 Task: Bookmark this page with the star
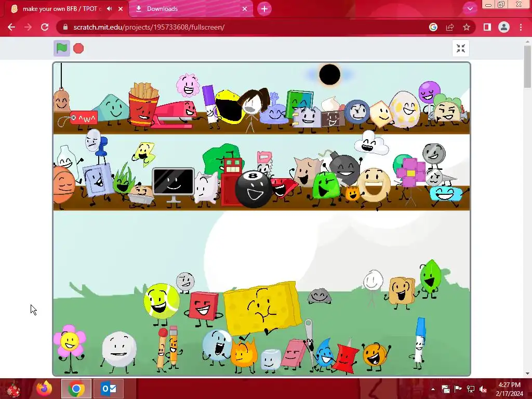pos(467,27)
